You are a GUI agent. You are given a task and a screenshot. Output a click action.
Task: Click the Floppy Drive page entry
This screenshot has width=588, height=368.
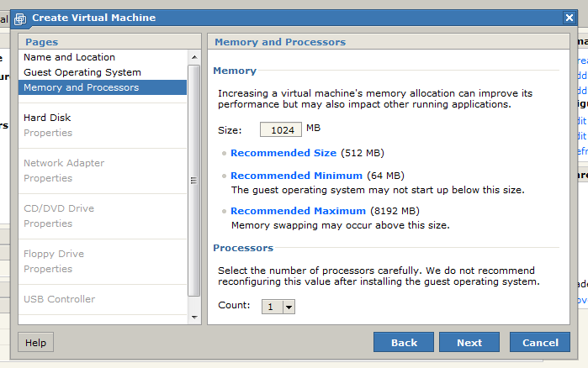click(x=54, y=254)
